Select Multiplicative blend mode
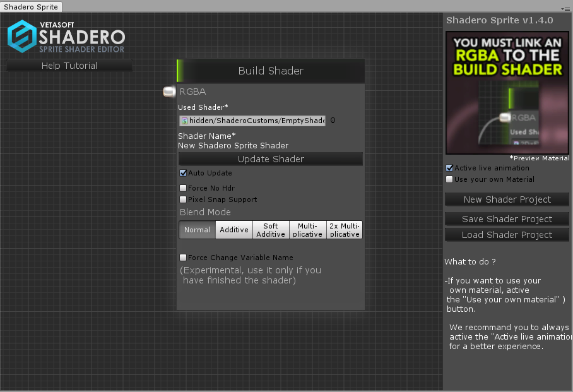This screenshot has height=392, width=573. point(308,230)
